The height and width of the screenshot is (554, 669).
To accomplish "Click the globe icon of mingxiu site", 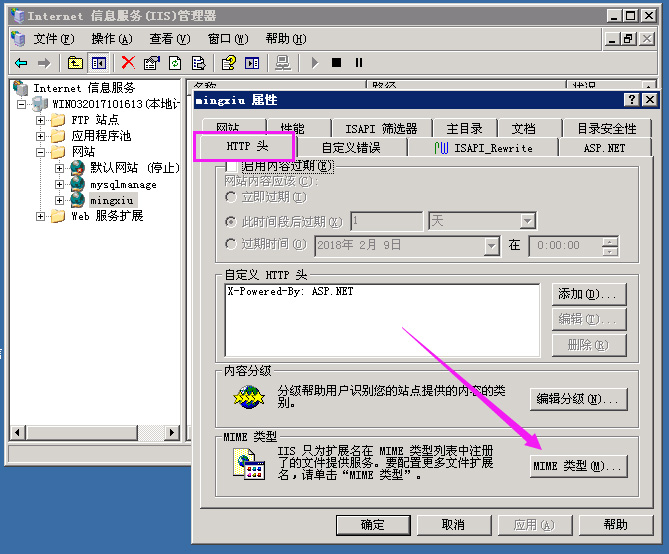I will [77, 200].
